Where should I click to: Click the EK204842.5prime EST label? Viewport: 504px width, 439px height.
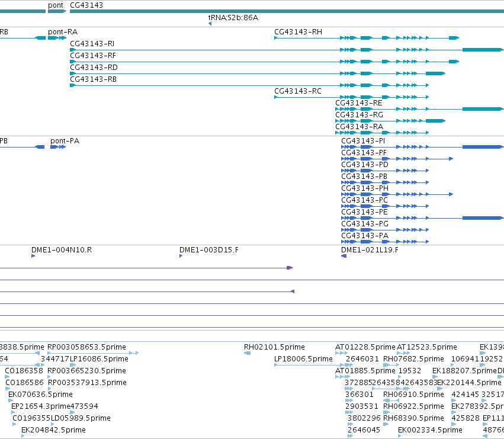[53, 430]
